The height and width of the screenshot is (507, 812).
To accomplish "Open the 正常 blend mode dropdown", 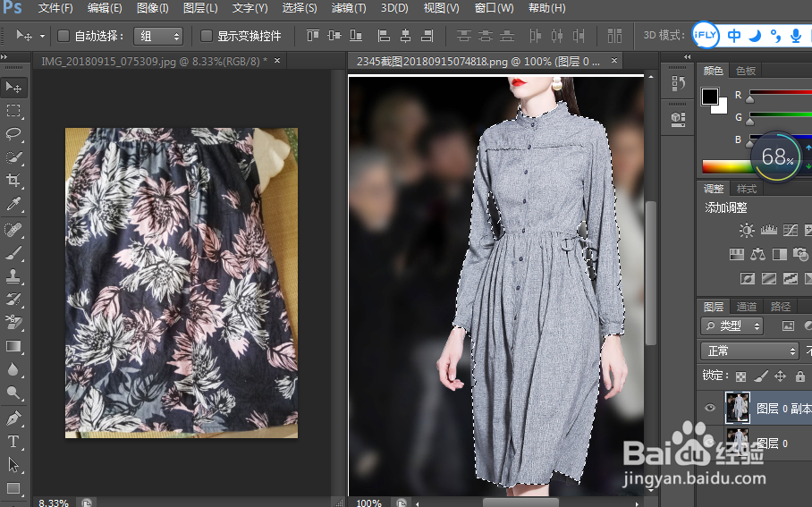I will tap(749, 351).
